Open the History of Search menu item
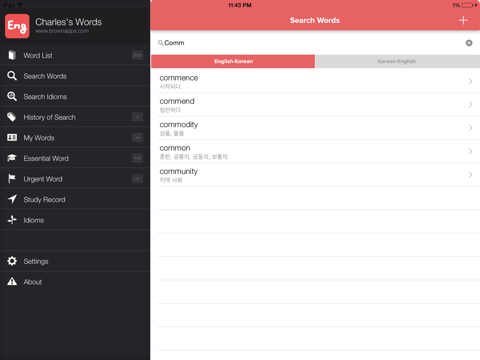The image size is (480, 360). click(75, 117)
